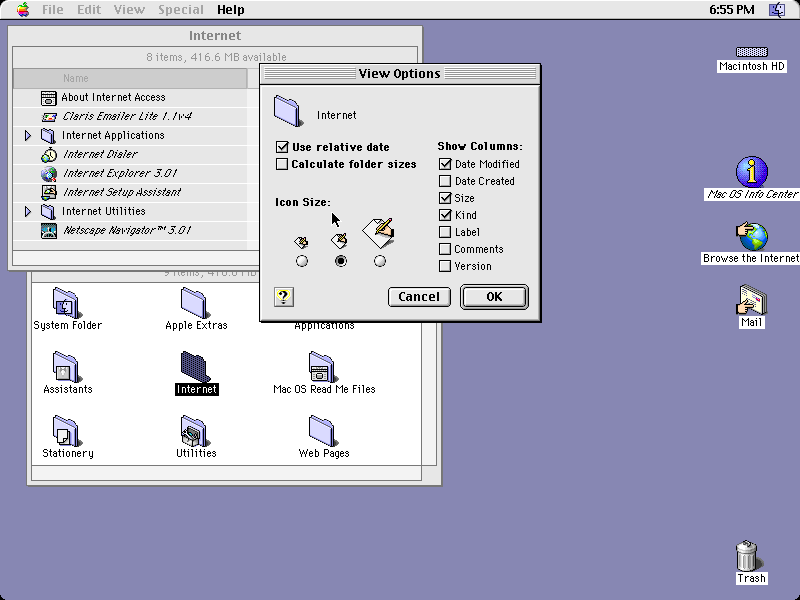Open the Edit menu
The height and width of the screenshot is (600, 800).
coord(89,10)
